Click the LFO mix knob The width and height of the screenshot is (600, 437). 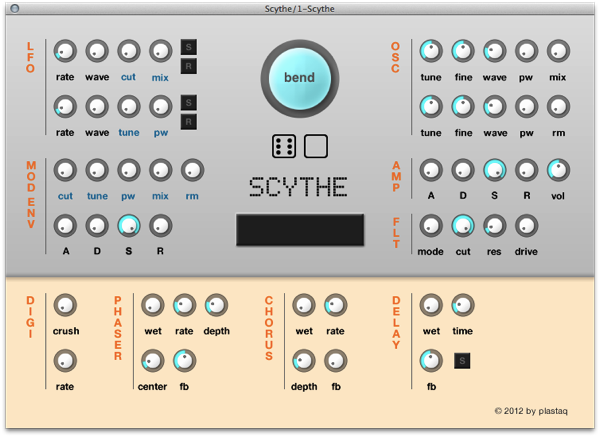tap(160, 51)
